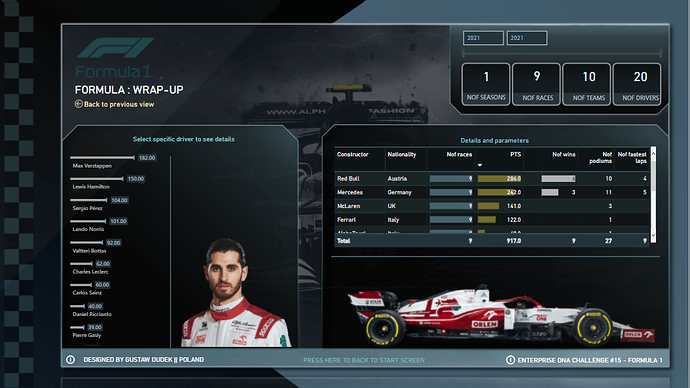Click the 917.0 total points value
690x388 pixels.
(x=514, y=241)
